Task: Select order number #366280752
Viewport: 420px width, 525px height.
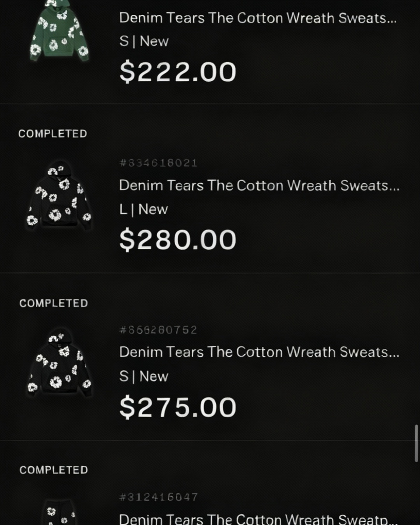Action: (x=159, y=330)
